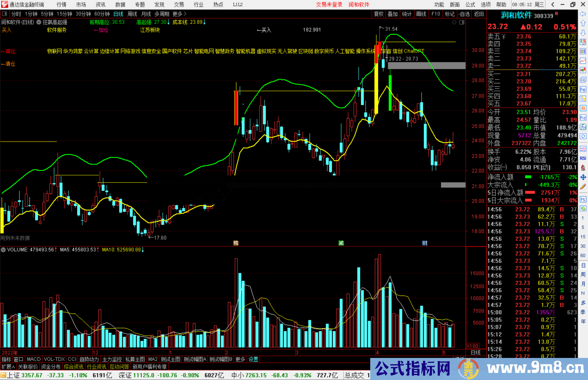
Task: Expand the 狂飙高起强 indicator dropdown arrow
Action: (x=39, y=22)
